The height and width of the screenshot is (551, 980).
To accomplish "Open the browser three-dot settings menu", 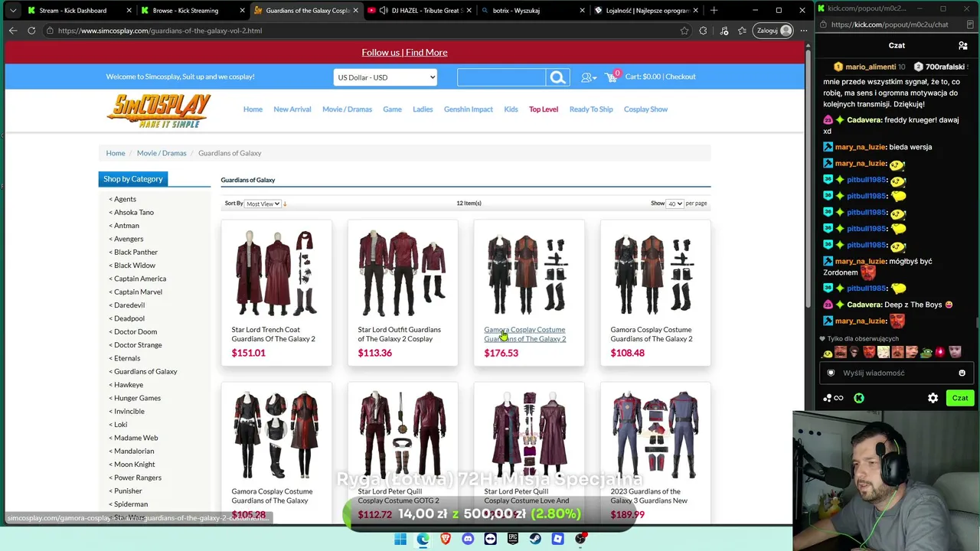I will coord(803,31).
